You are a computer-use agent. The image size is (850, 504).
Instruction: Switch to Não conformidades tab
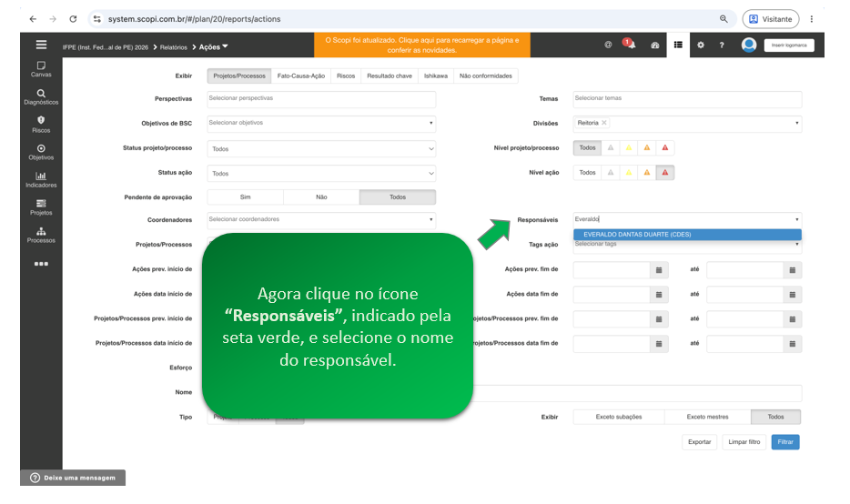click(x=486, y=76)
